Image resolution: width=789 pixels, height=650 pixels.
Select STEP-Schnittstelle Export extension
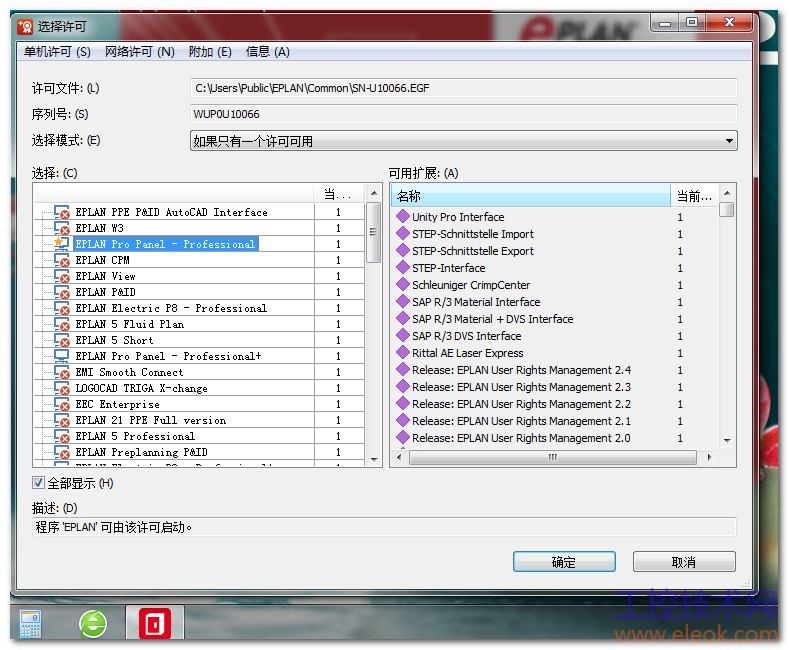(x=472, y=251)
